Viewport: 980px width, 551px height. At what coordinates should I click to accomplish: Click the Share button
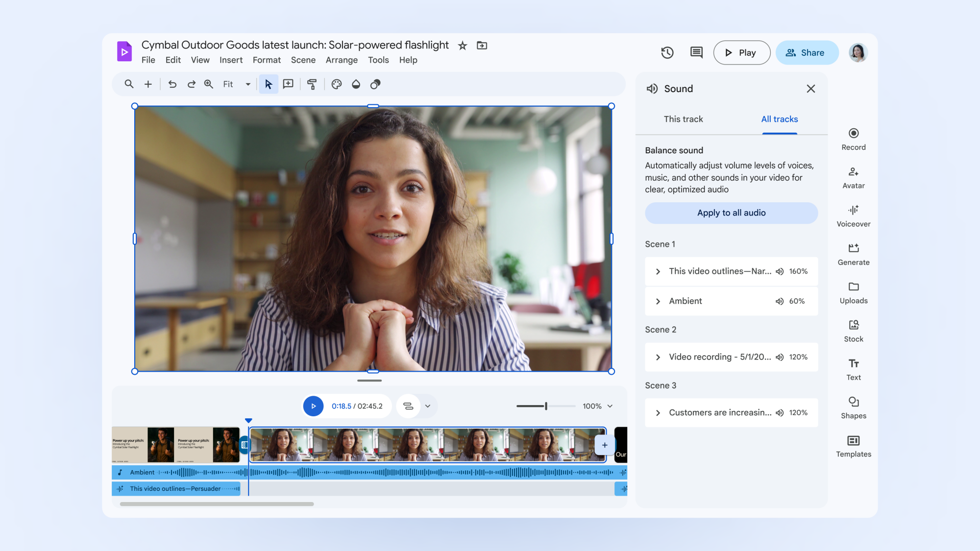pos(807,52)
